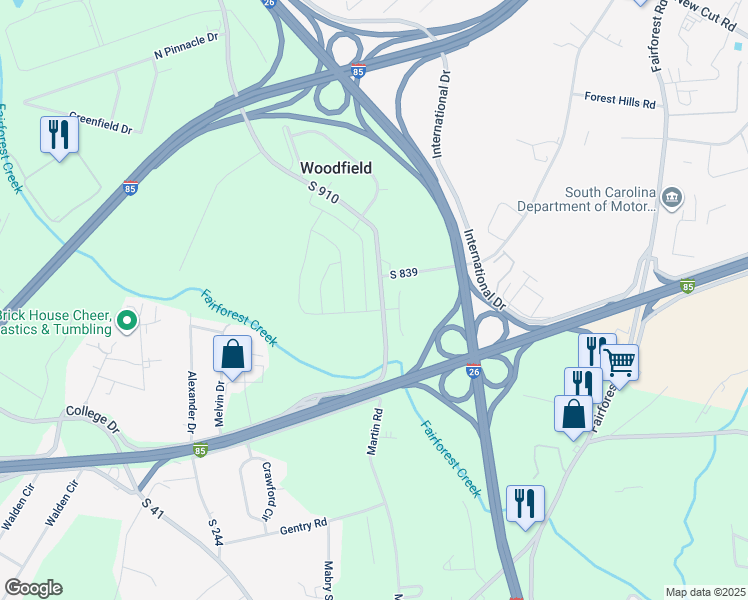Click the I-26 shield at the cloverleaf

[473, 371]
